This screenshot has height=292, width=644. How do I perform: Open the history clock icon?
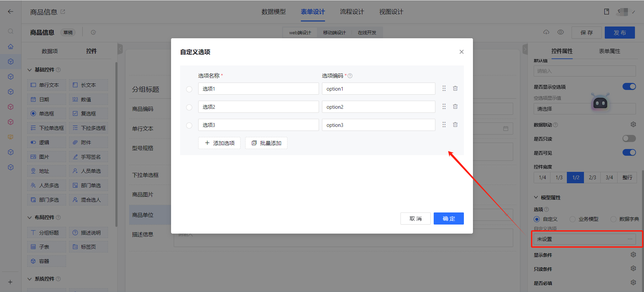click(93, 33)
